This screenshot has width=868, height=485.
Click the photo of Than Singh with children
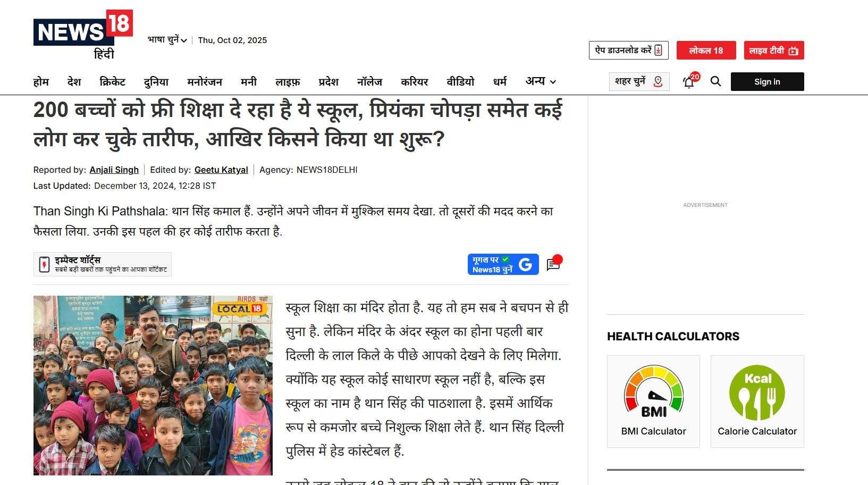(x=154, y=386)
